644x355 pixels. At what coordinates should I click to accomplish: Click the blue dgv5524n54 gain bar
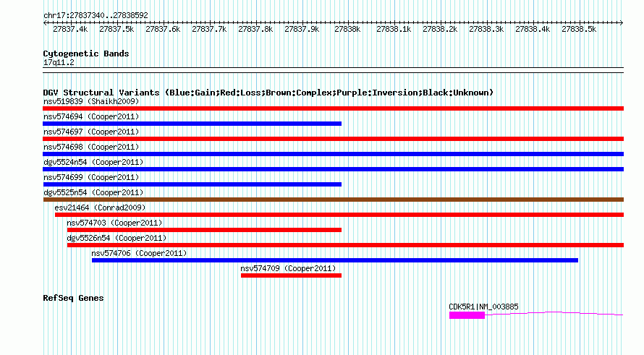pos(333,169)
